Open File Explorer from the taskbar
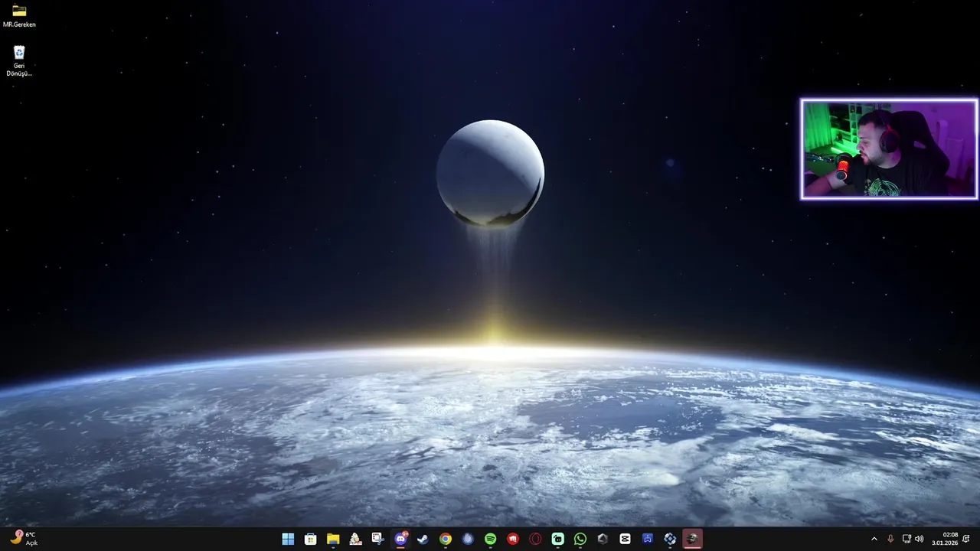 pos(333,539)
